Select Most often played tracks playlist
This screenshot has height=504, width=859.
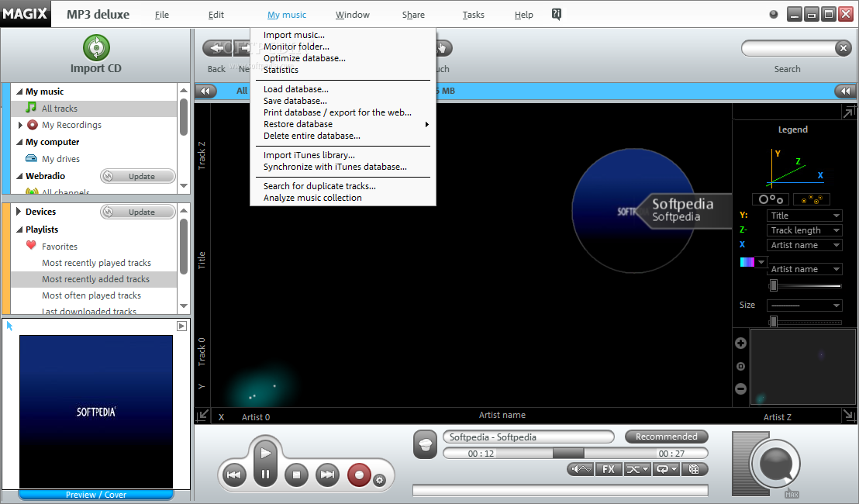(x=91, y=295)
